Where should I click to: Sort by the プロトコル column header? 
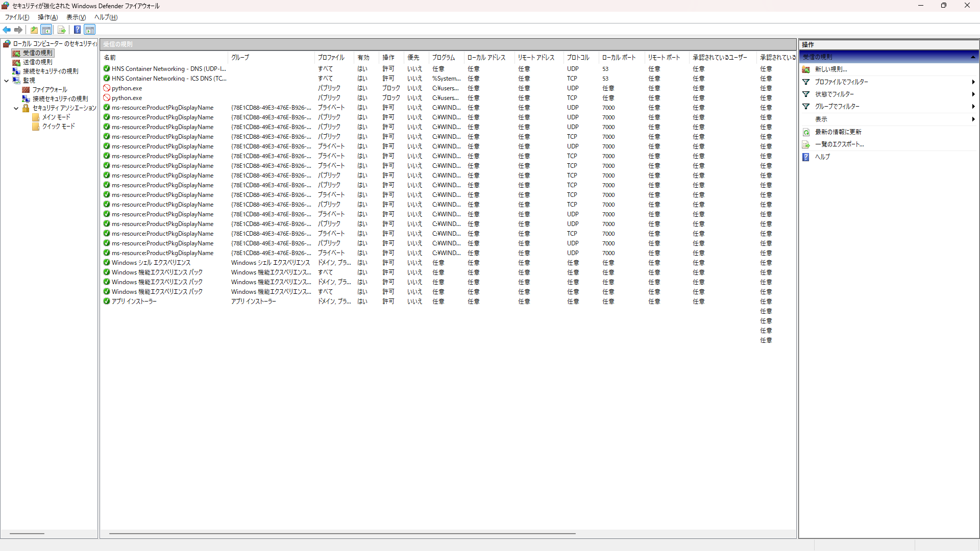(x=578, y=58)
